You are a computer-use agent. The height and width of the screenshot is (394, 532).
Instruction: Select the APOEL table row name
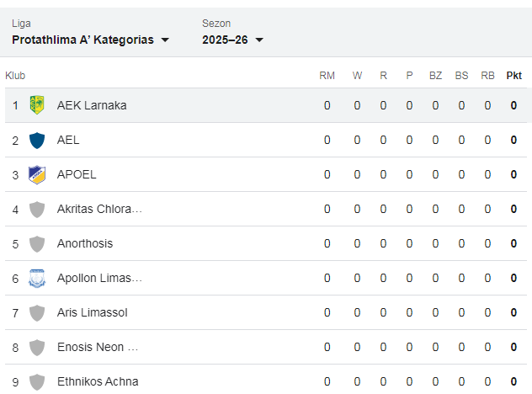coord(77,174)
